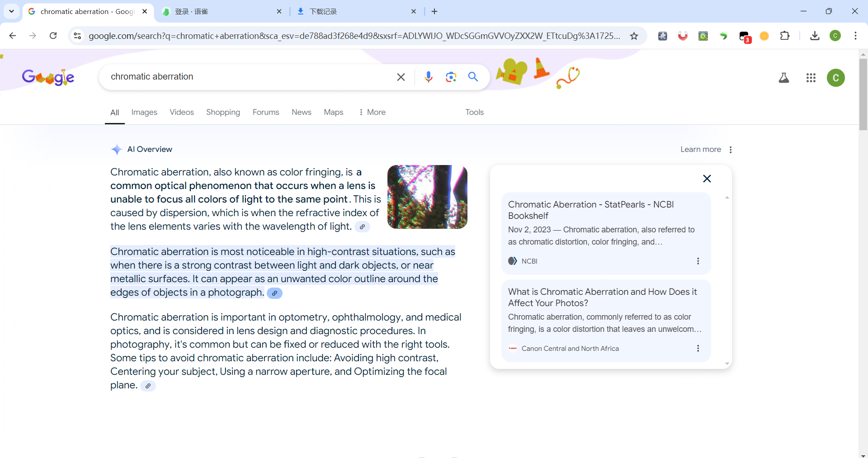Click the browser back arrow
The width and height of the screenshot is (868, 458).
point(13,36)
